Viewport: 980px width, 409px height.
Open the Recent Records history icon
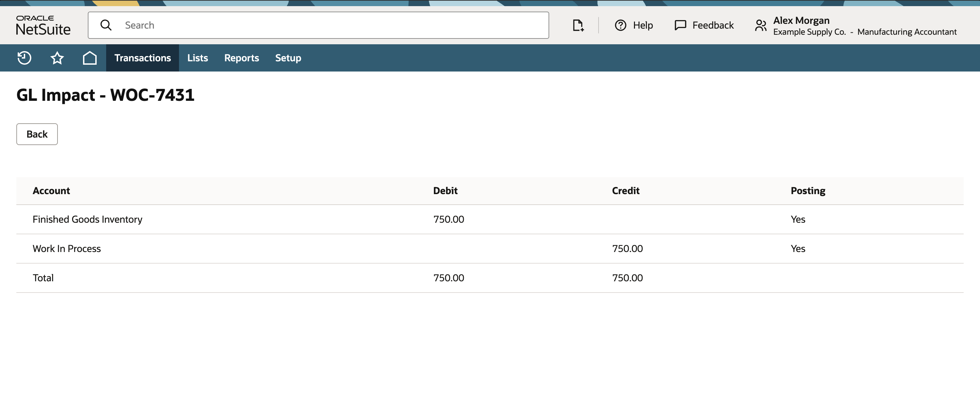(x=24, y=58)
